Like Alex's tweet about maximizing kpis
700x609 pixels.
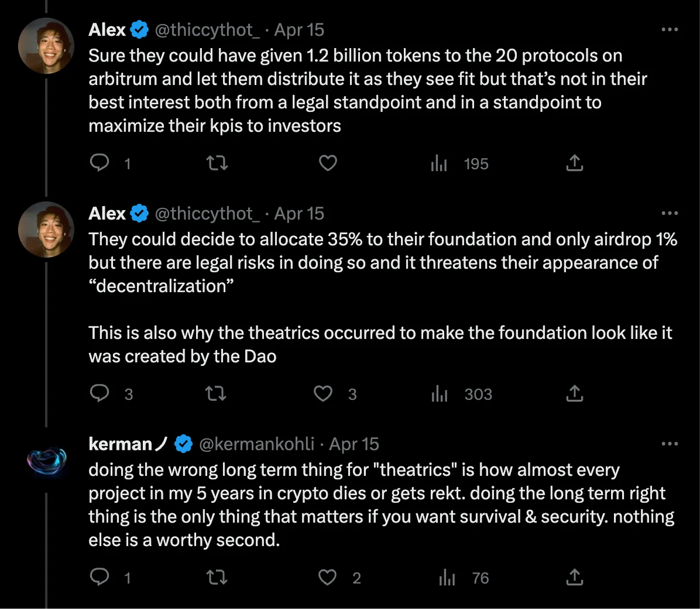[328, 163]
